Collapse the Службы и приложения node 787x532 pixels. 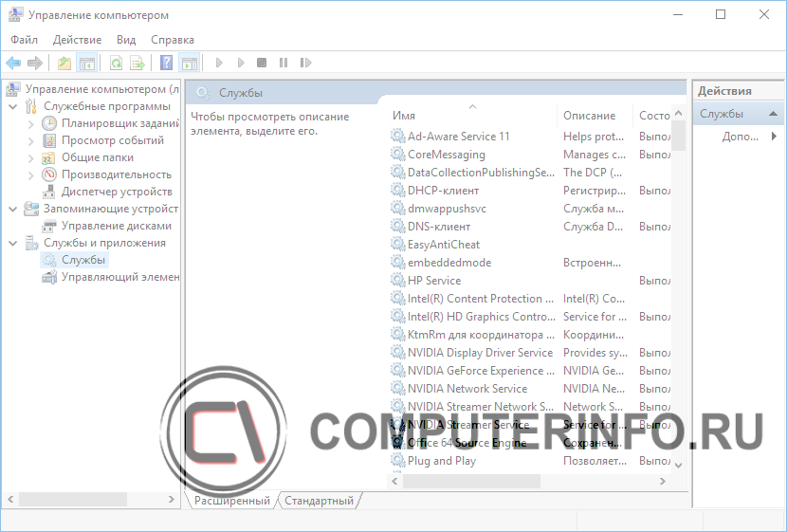pos(13,243)
